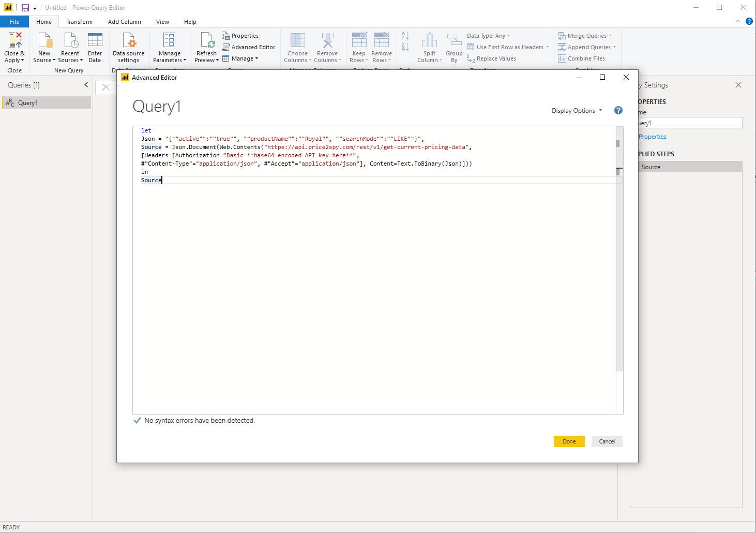Click Split Column icon
The image size is (756, 533).
click(430, 40)
